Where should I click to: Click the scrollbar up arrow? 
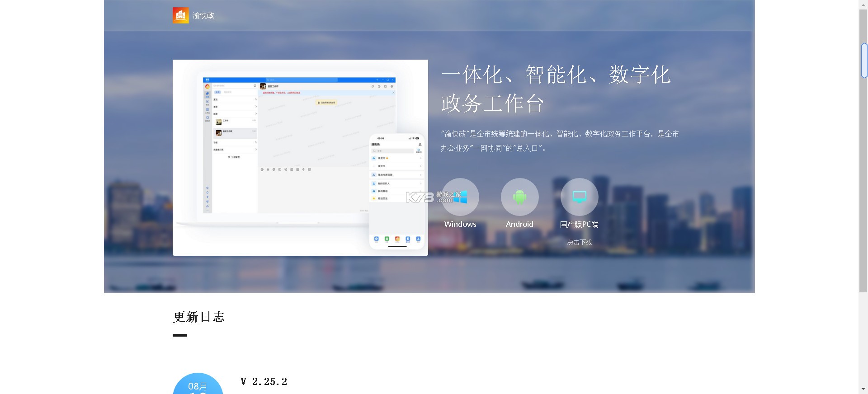click(x=864, y=4)
